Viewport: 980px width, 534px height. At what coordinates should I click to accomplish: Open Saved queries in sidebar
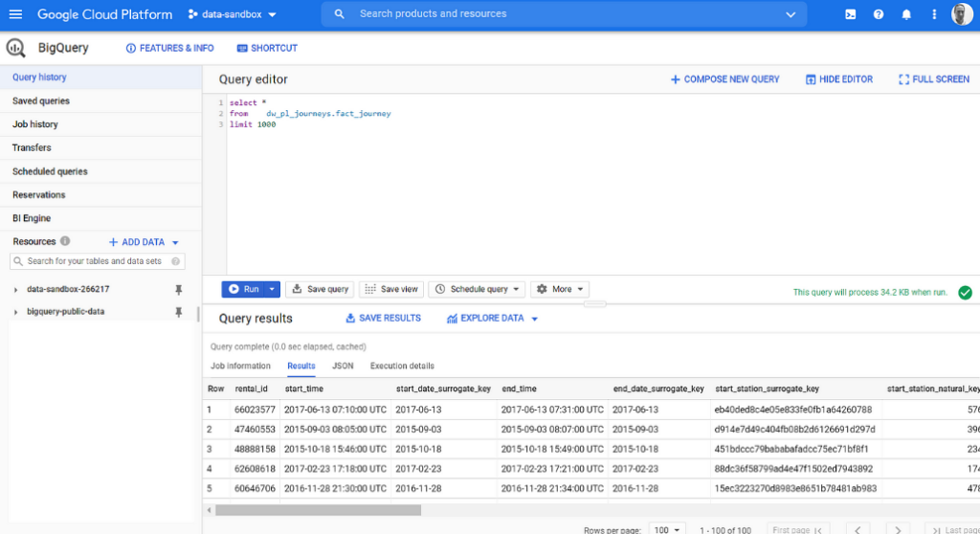[100, 101]
